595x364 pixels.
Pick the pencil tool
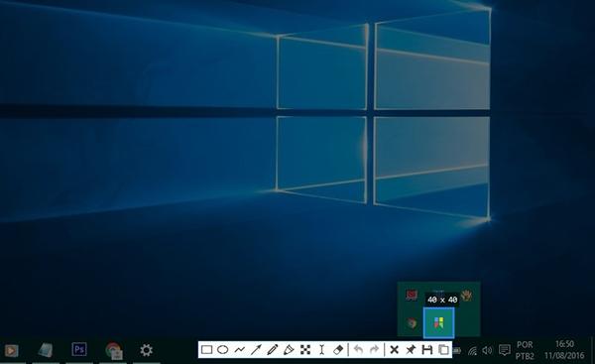pyautogui.click(x=272, y=349)
